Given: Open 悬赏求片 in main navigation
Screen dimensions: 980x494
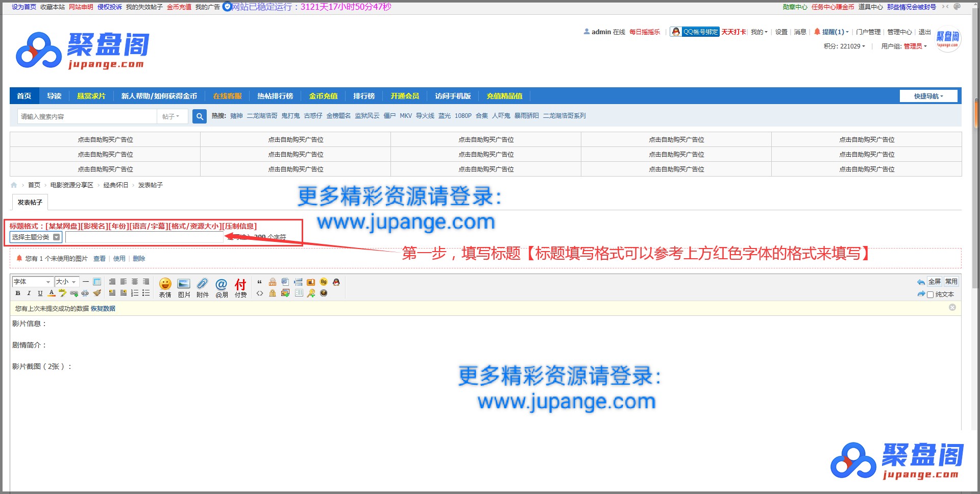Looking at the screenshot, I should pos(91,96).
